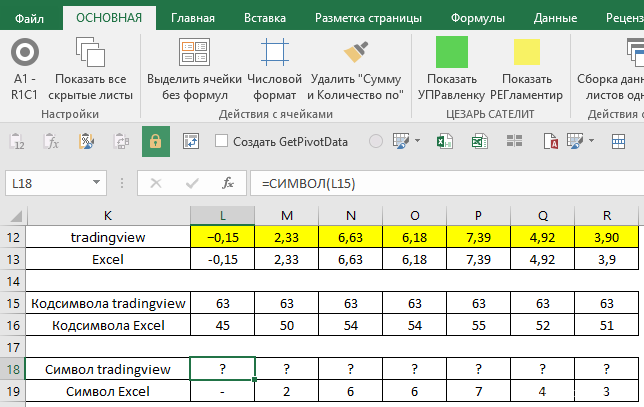The image size is (644, 407).
Task: Click the formula bar with =СИМВОЛ(L15)
Action: click(447, 183)
